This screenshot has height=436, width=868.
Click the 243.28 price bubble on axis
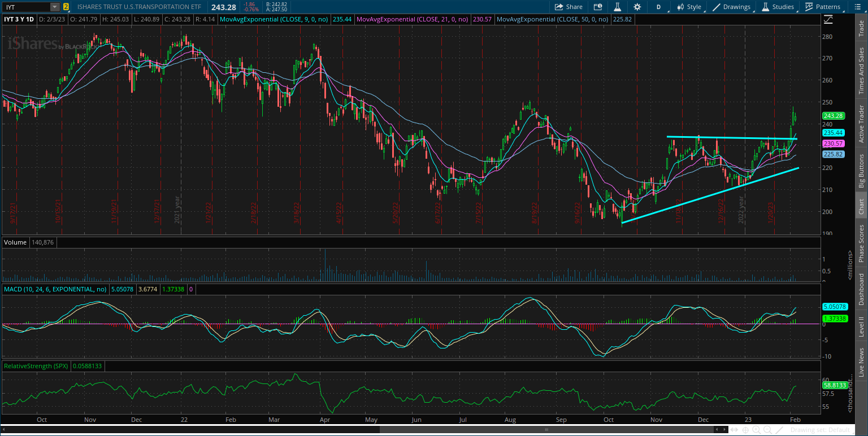click(x=834, y=116)
